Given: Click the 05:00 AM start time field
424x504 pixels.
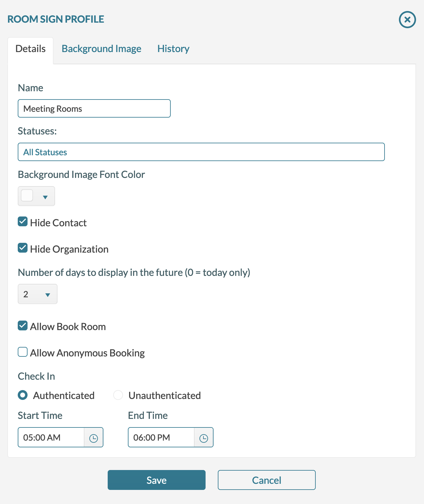Looking at the screenshot, I should pyautogui.click(x=51, y=438).
